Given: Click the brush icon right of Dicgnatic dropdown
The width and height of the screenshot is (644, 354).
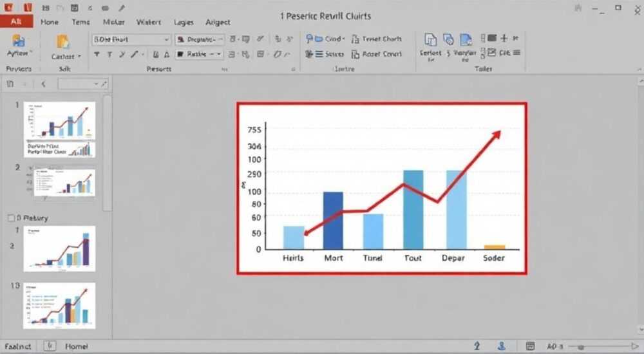Looking at the screenshot, I should click(x=260, y=39).
